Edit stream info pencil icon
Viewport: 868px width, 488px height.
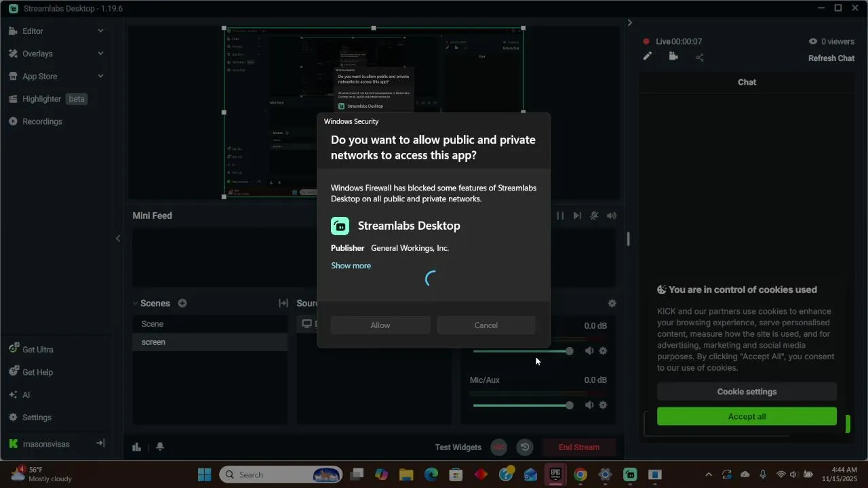point(648,57)
